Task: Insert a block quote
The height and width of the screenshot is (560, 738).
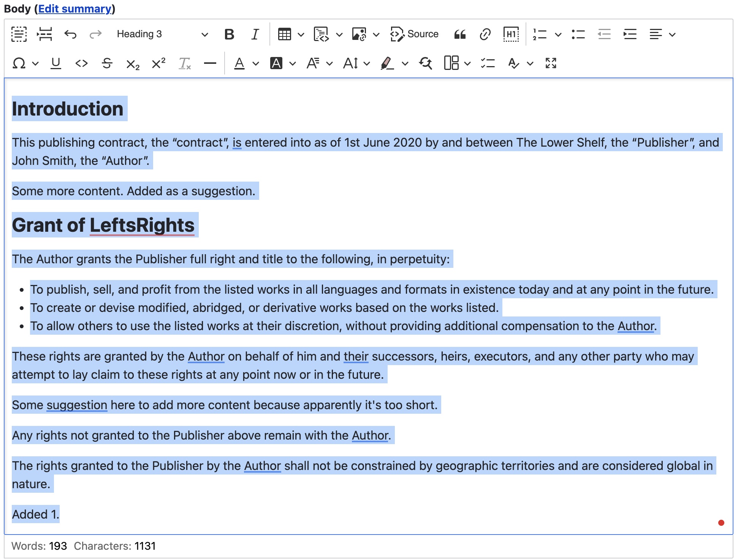Action: coord(460,34)
